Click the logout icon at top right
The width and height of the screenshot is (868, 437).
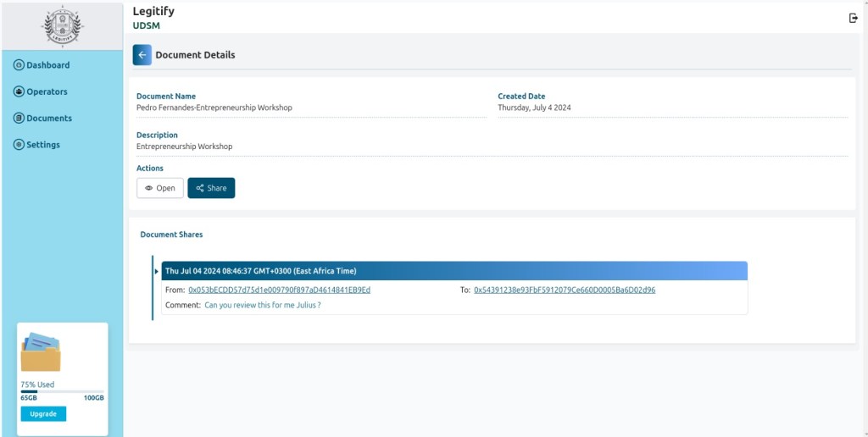click(853, 19)
